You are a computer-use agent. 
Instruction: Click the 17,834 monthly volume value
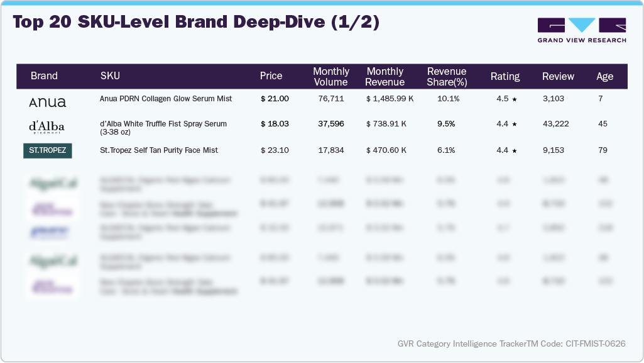[x=331, y=150]
